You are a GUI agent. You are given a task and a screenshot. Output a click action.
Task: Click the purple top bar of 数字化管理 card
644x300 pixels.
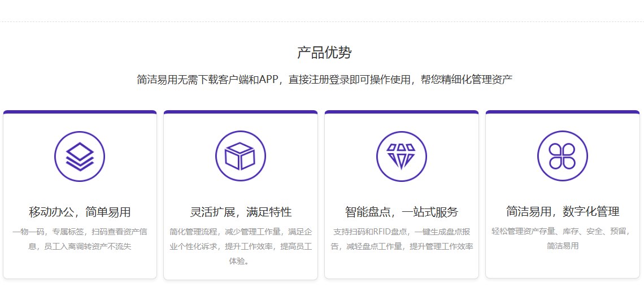pos(562,112)
